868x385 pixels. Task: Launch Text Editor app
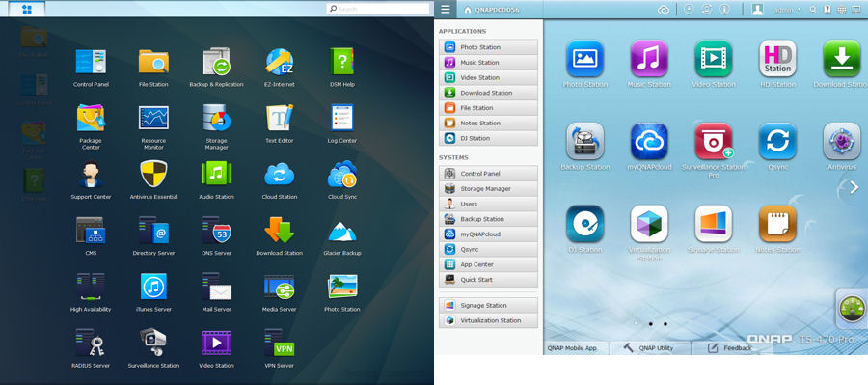point(280,118)
